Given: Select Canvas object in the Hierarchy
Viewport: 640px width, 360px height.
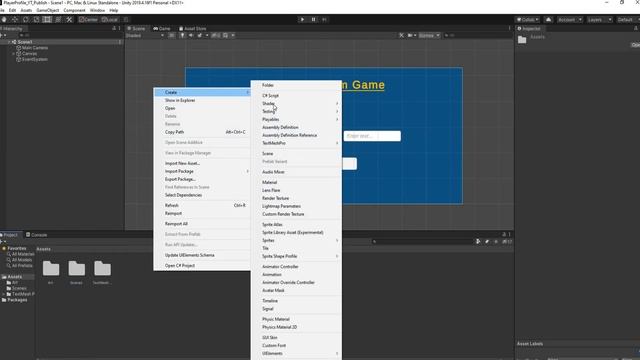Looking at the screenshot, I should (29, 53).
